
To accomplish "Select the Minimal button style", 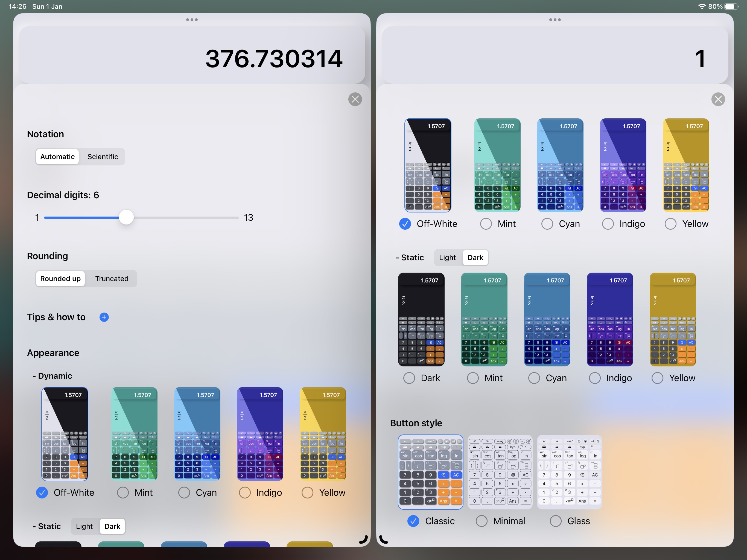I will click(x=483, y=520).
